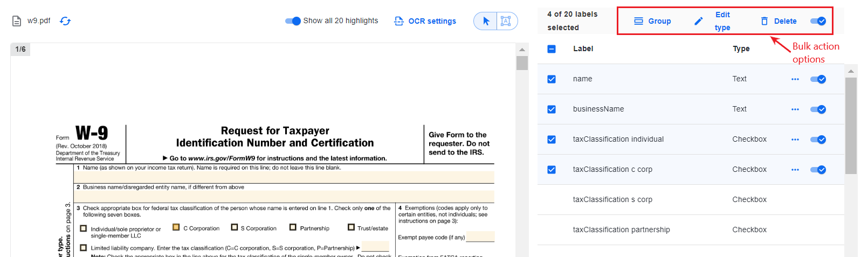This screenshot has height=257, width=868.
Task: Click the w9.pdf file name
Action: click(x=39, y=21)
